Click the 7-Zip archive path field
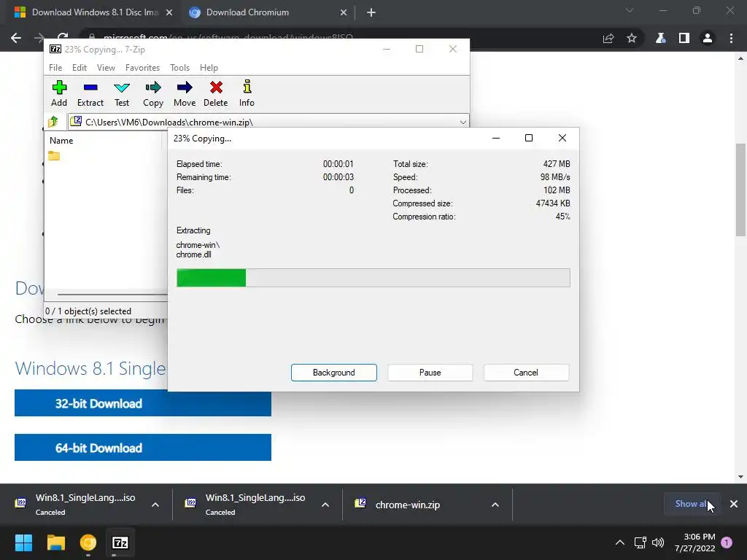Viewport: 747px width, 560px height. [x=268, y=122]
